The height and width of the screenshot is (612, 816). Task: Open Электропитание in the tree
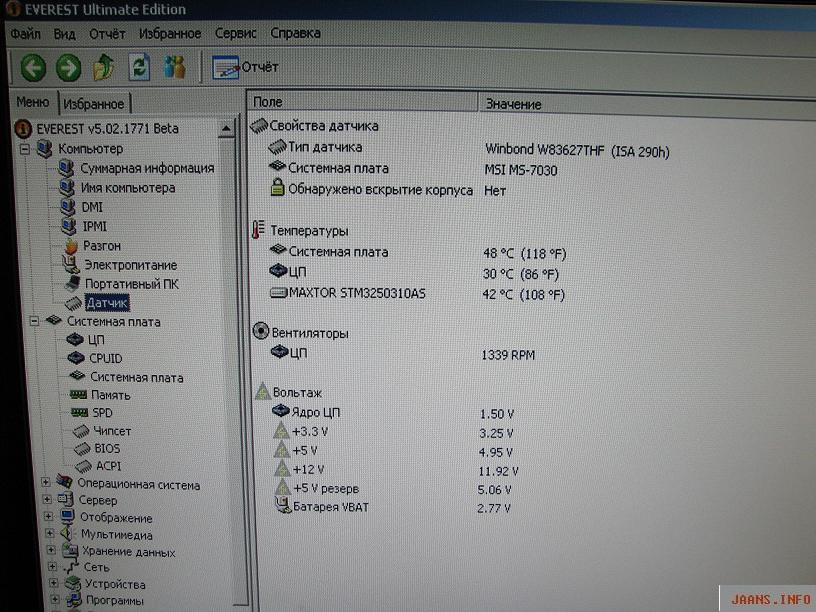tap(131, 265)
